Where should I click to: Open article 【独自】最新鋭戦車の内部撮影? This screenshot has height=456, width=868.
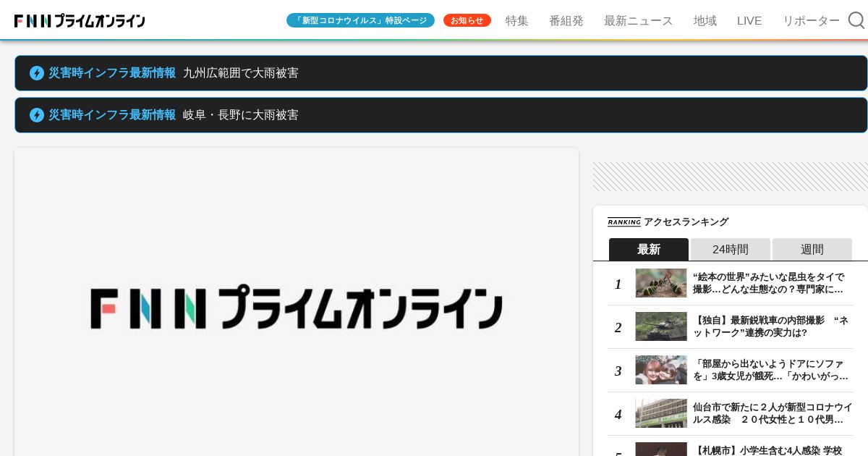coord(771,326)
